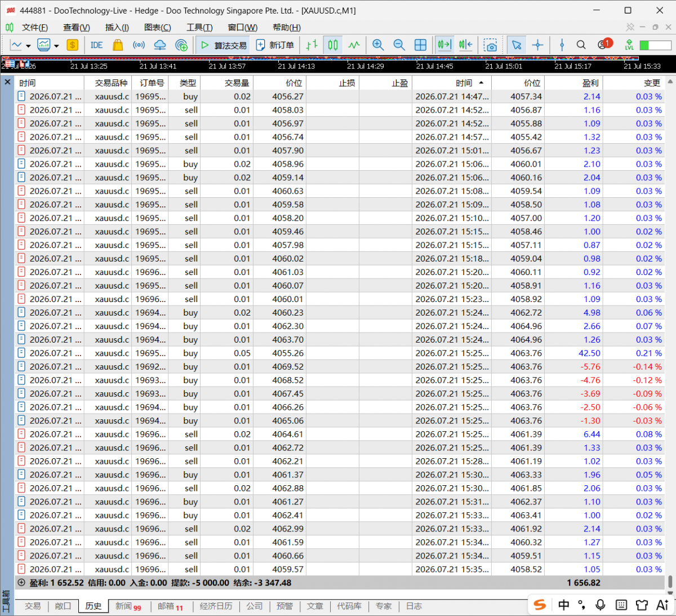This screenshot has height=616, width=676.
Task: Click the green connection status bar
Action: coord(655,45)
